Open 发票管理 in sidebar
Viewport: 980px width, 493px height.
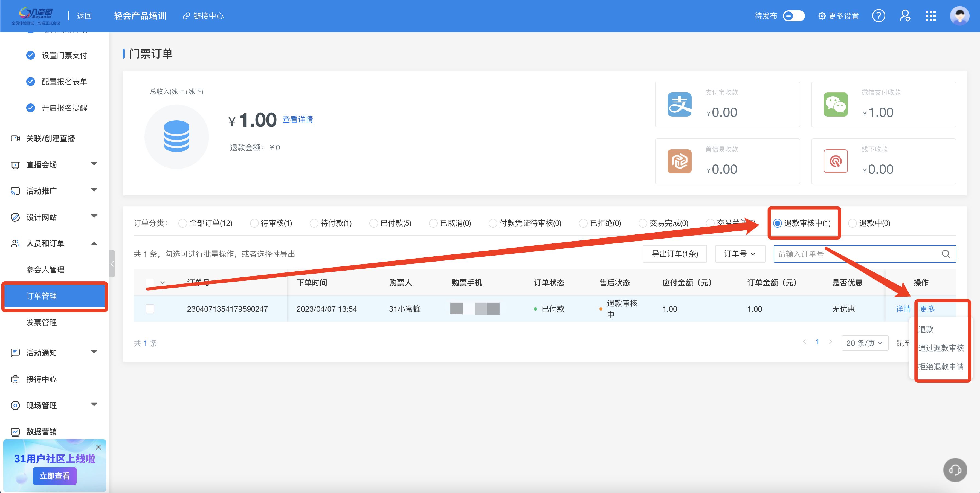[42, 322]
